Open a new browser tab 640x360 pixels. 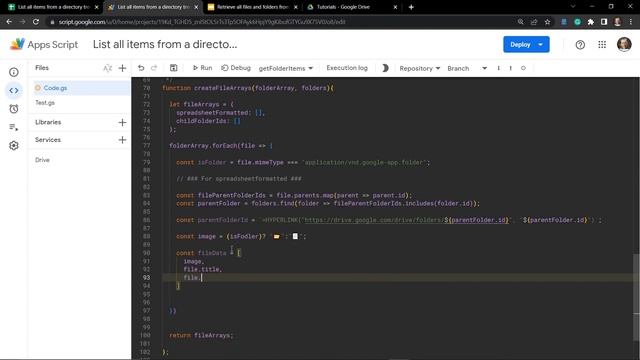[x=411, y=7]
